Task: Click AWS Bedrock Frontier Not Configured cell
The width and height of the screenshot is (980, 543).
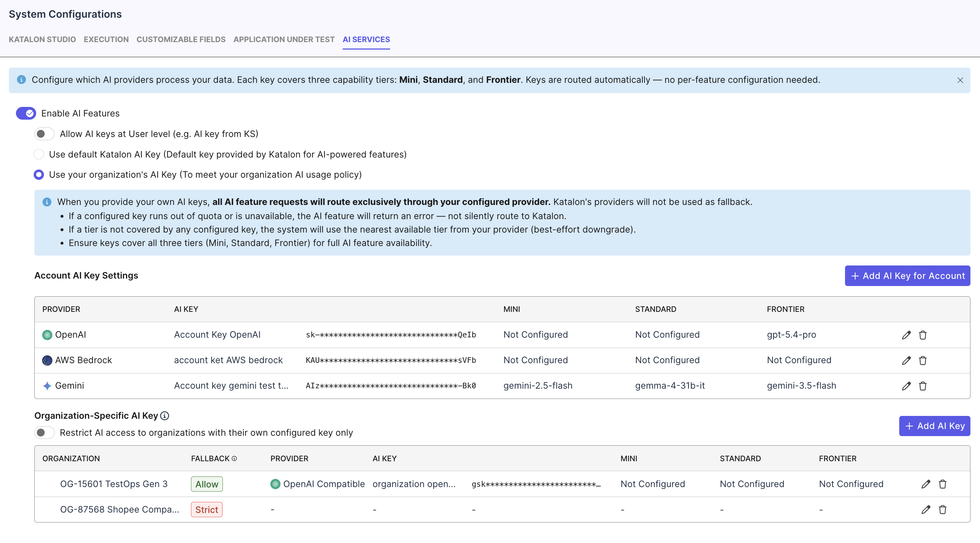Action: [799, 360]
